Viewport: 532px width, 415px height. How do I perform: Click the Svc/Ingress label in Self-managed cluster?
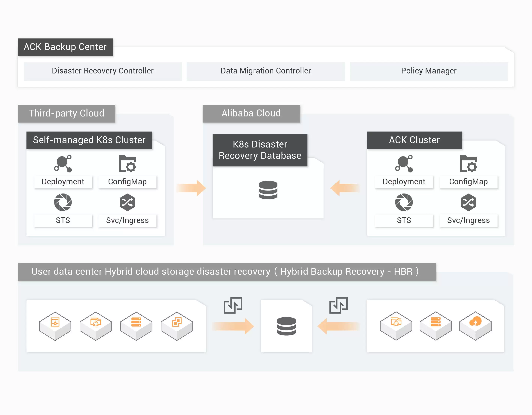127,220
